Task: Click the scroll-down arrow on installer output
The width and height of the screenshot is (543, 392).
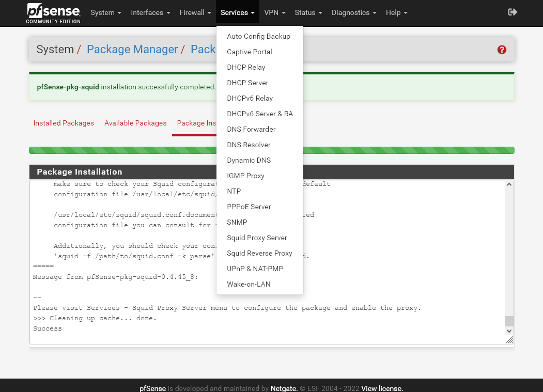Action: [509, 331]
